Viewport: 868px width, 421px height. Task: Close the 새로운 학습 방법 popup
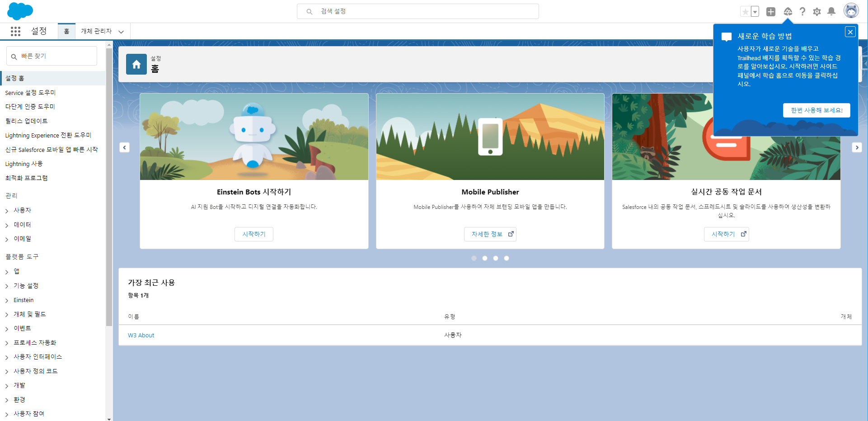pyautogui.click(x=850, y=32)
